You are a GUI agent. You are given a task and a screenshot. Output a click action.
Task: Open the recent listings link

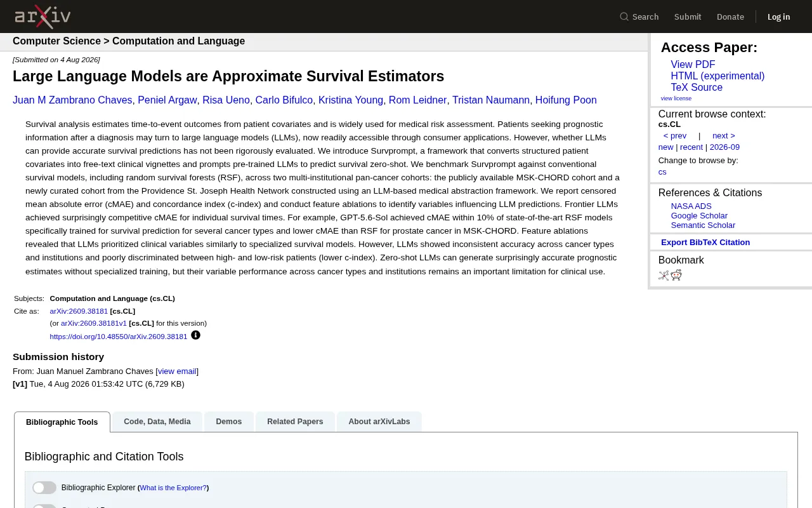pyautogui.click(x=691, y=147)
